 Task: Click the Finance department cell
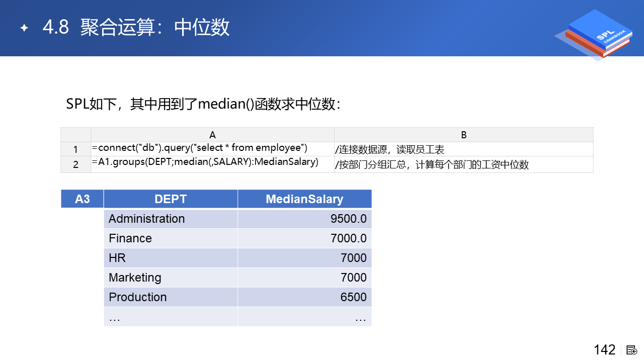[171, 238]
